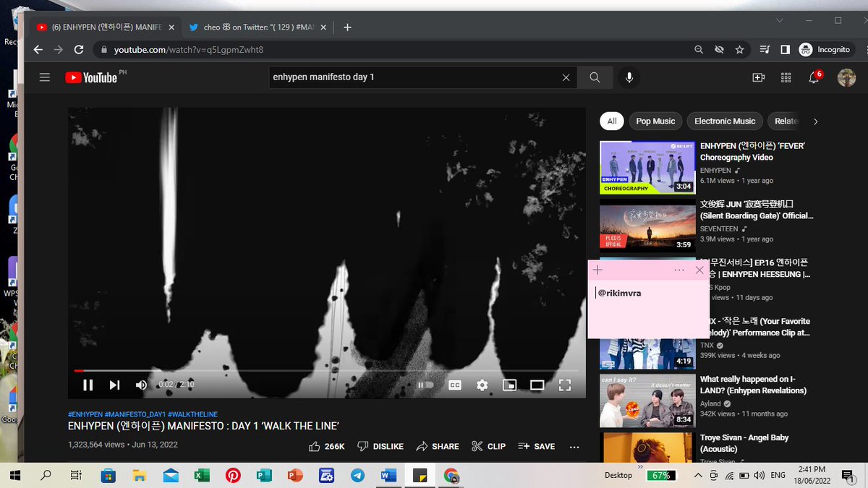Open Telegram from the taskbar
Image resolution: width=868 pixels, height=488 pixels.
tap(357, 476)
